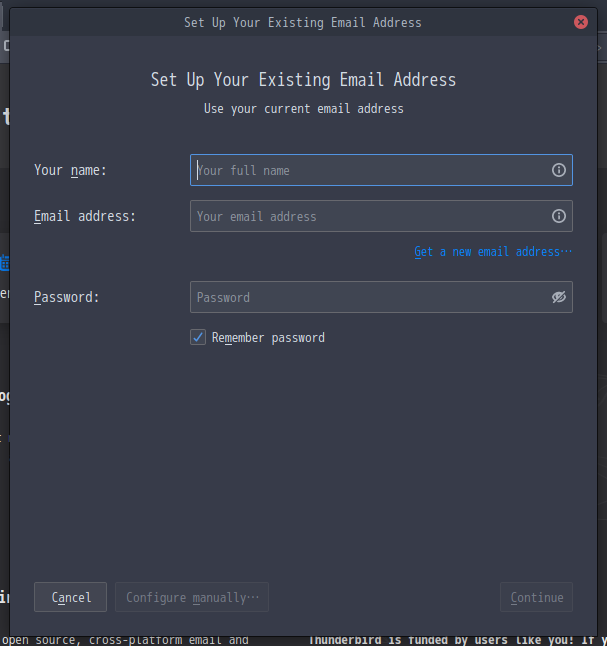Select the Password input field
607x646 pixels.
[x=381, y=297]
